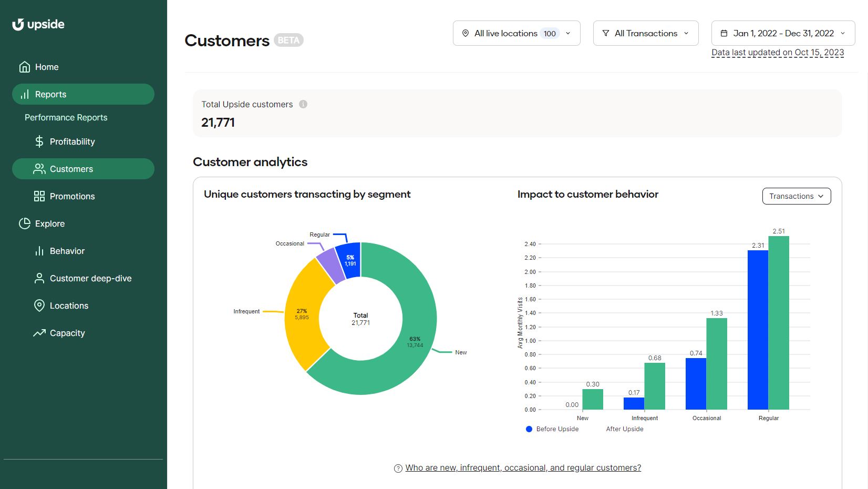
Task: Select the Locations pin icon
Action: 38,305
